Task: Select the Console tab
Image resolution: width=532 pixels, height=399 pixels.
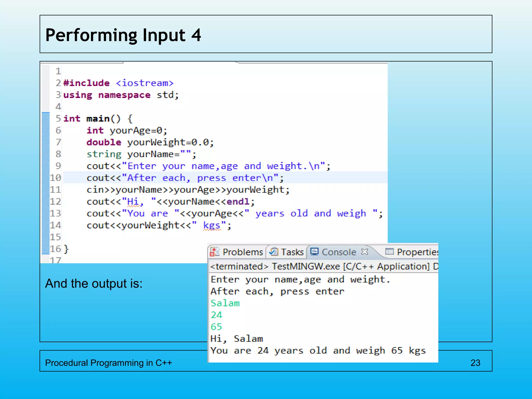Action: tap(339, 252)
